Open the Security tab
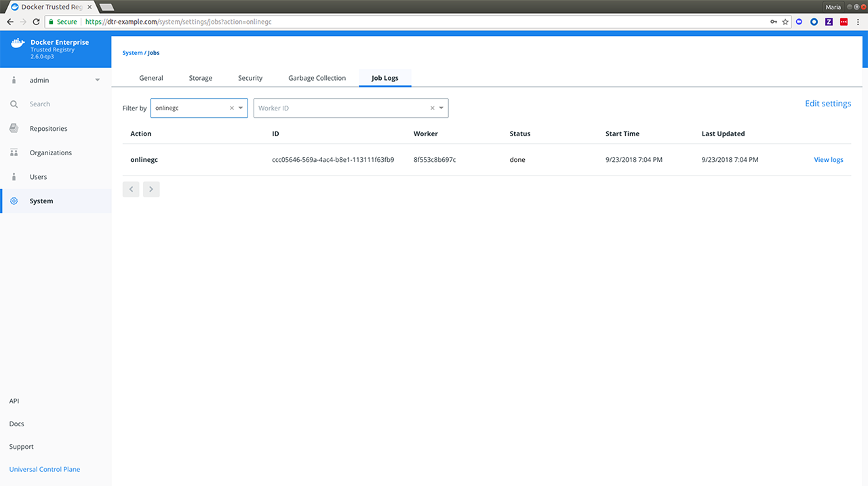 pyautogui.click(x=250, y=78)
